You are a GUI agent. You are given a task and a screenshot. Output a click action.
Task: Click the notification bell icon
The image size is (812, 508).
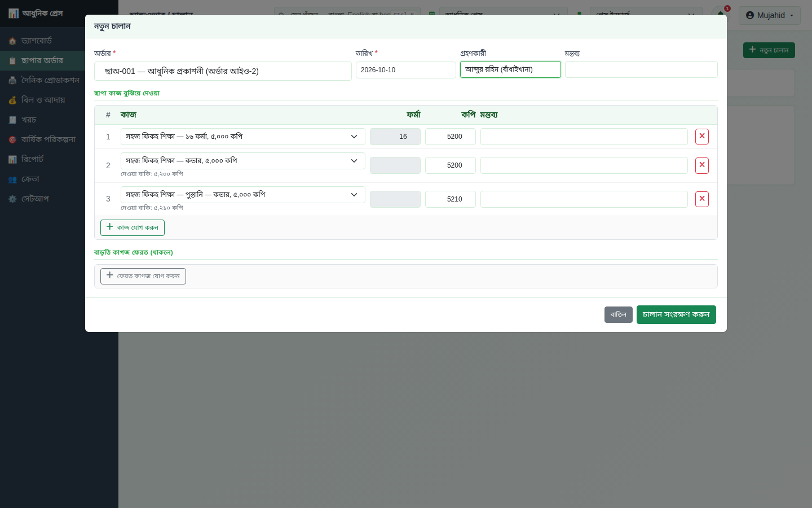721,14
